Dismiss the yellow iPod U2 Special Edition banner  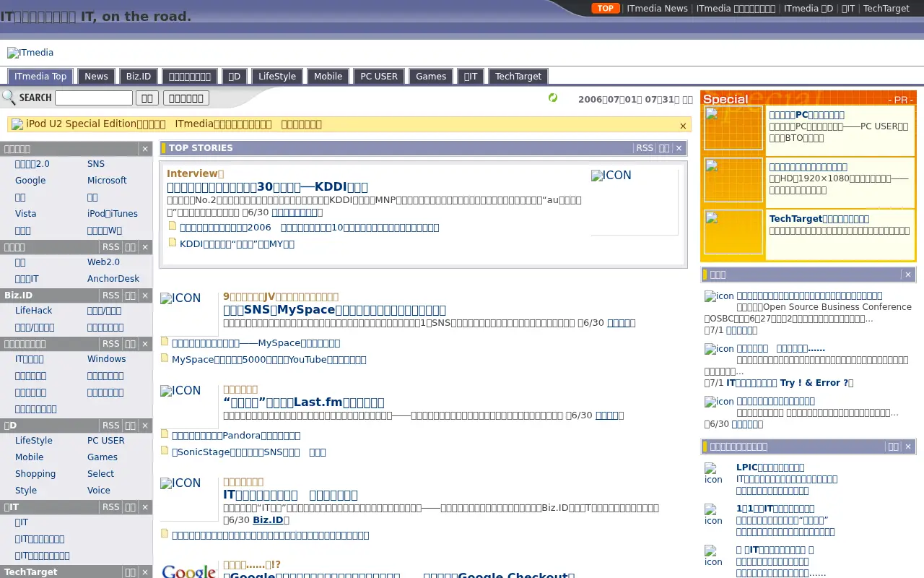coord(683,126)
